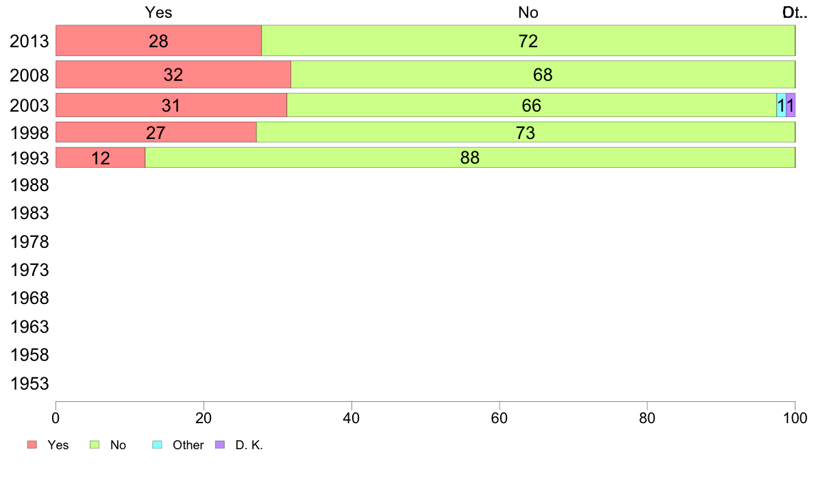Select the 2013 Yes bar showing 28
Viewport: 814px width, 504px height.
(158, 40)
